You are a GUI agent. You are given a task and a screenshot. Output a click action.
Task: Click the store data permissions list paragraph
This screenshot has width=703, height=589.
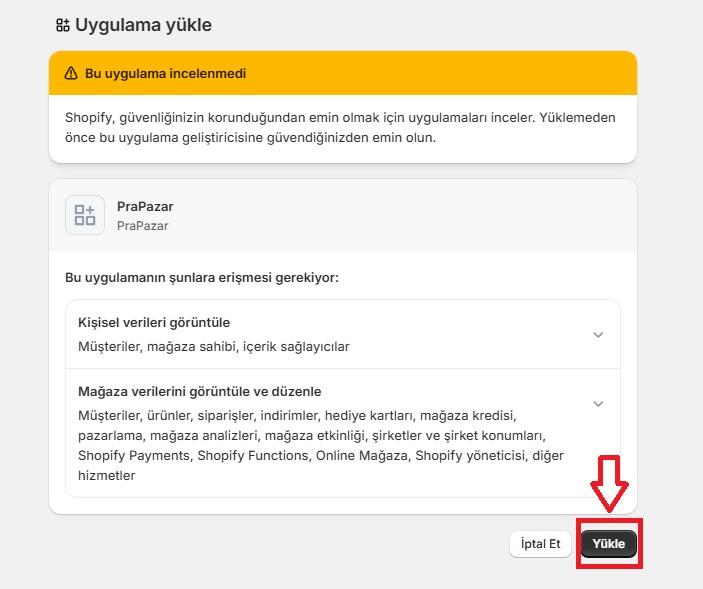[320, 445]
